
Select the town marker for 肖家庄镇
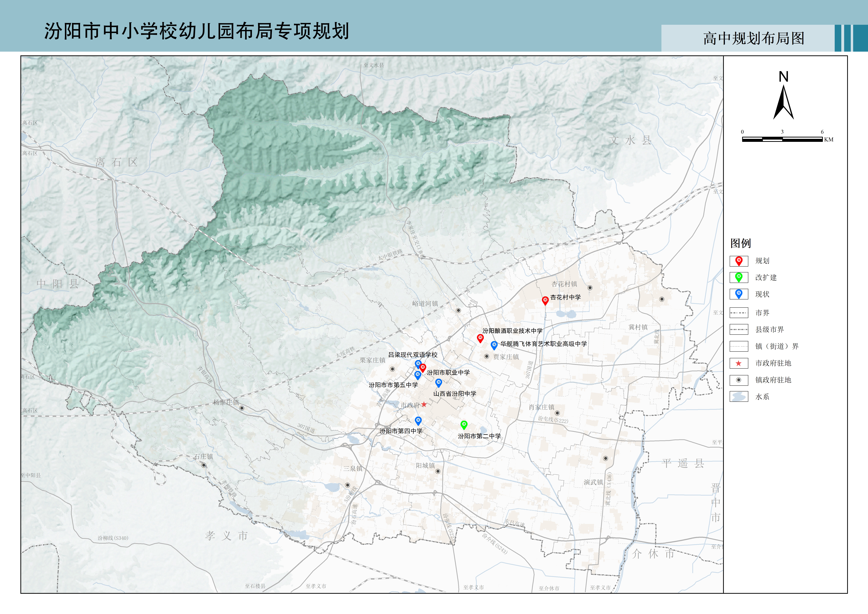coord(557,413)
